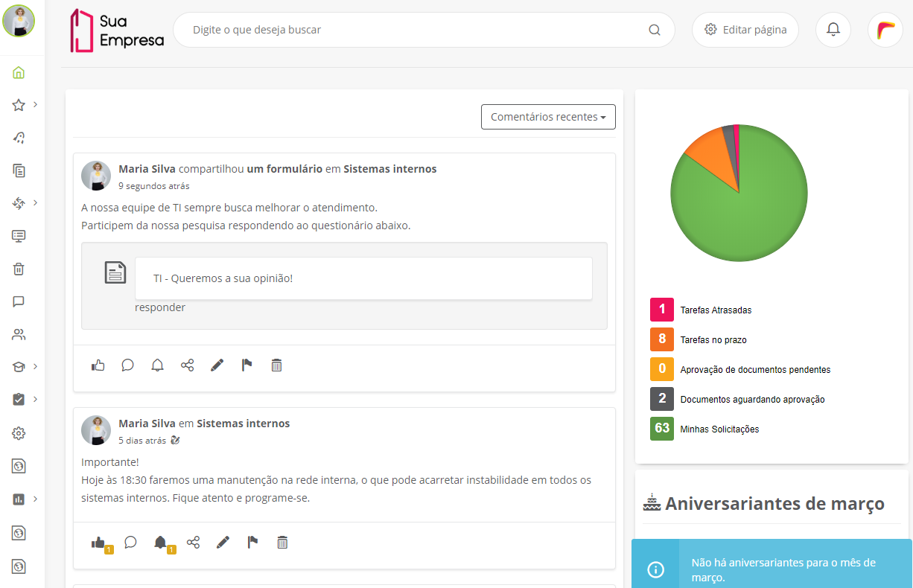Open the Comentários recentes dropdown

pos(548,117)
